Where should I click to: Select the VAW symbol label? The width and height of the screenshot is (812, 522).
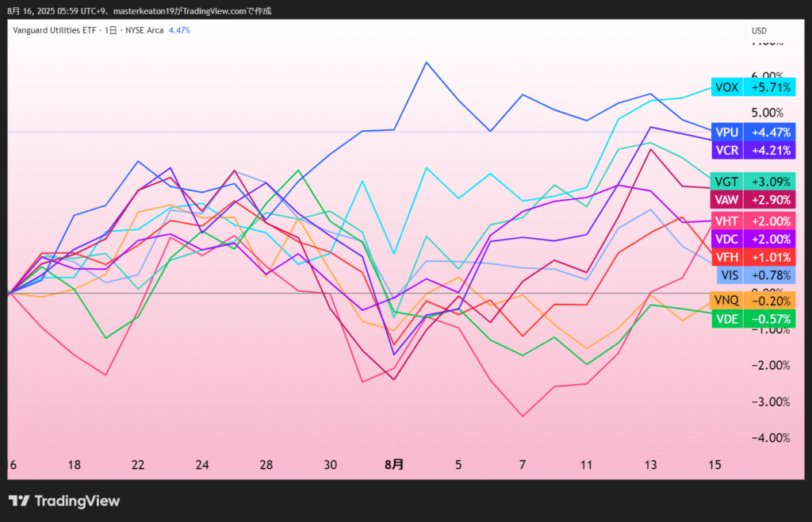click(x=727, y=199)
